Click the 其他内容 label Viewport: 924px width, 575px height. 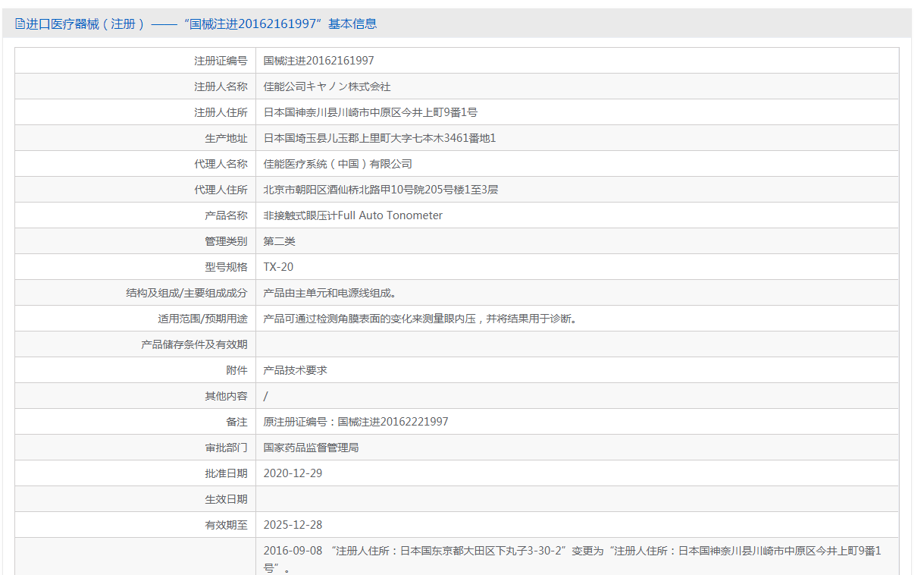[226, 396]
